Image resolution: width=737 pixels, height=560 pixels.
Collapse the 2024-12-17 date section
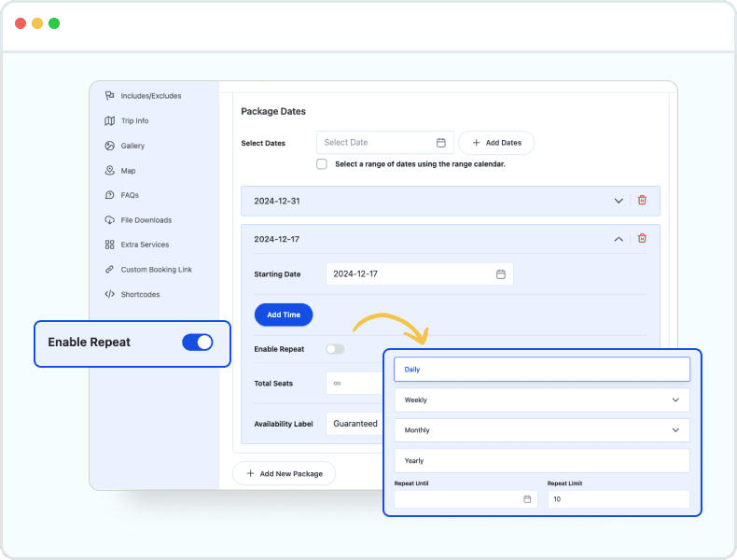[x=618, y=239]
